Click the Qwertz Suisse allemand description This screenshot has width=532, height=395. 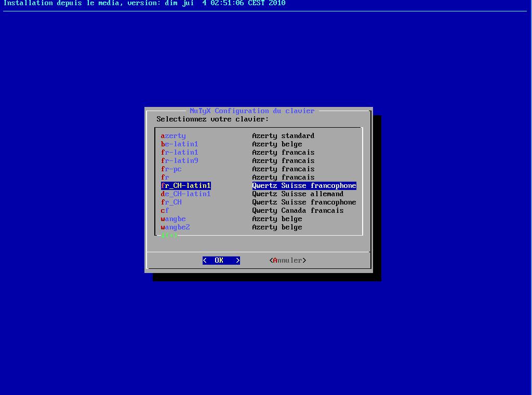pyautogui.click(x=298, y=194)
